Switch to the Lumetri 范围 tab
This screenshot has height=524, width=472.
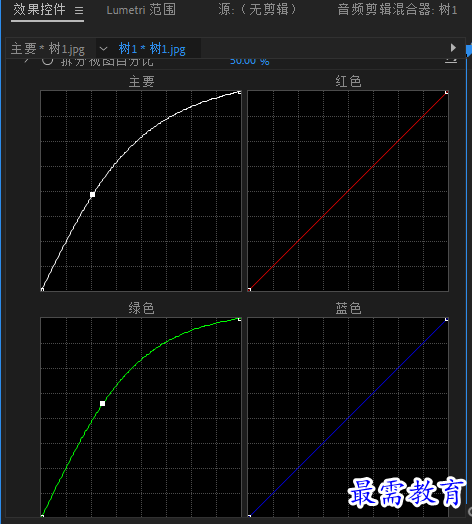(141, 10)
